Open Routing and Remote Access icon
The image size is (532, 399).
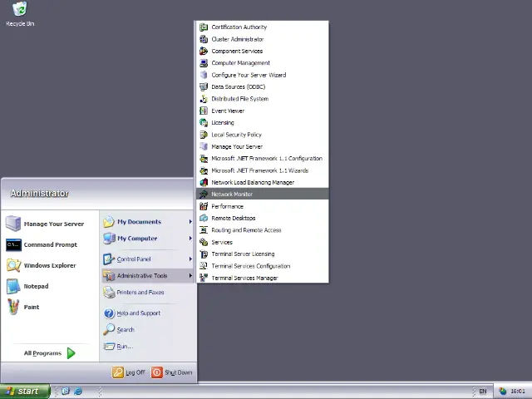pos(204,230)
